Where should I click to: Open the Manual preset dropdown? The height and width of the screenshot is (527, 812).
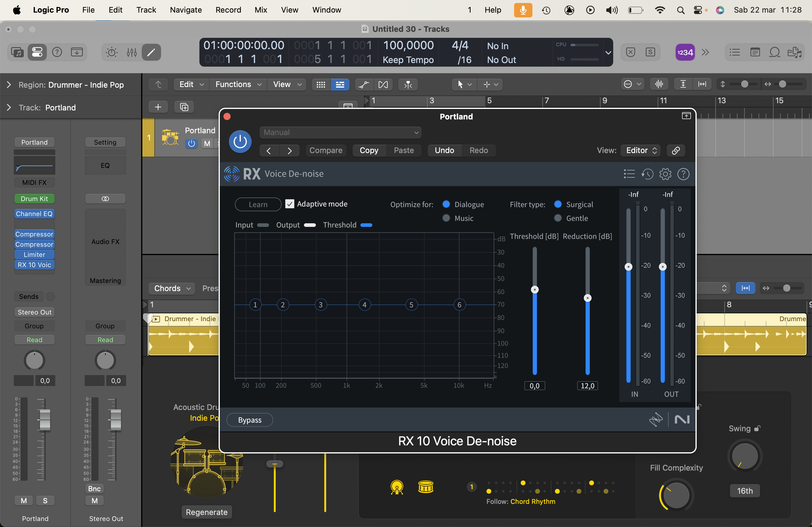340,132
